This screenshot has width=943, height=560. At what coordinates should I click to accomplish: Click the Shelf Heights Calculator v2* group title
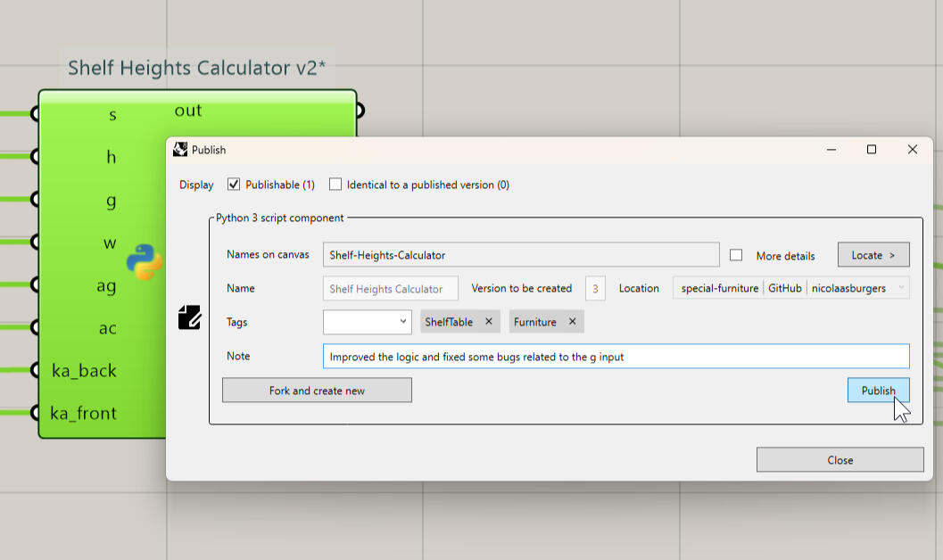[196, 68]
